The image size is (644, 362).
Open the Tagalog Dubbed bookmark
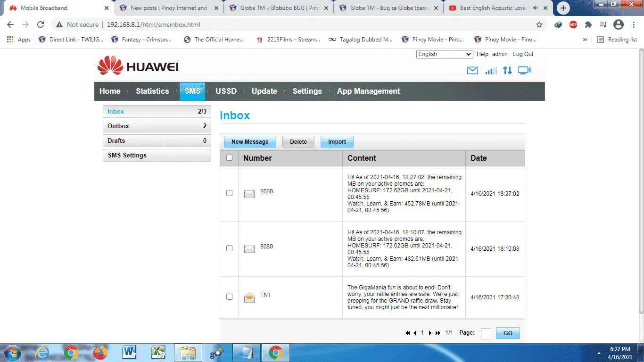[x=361, y=40]
